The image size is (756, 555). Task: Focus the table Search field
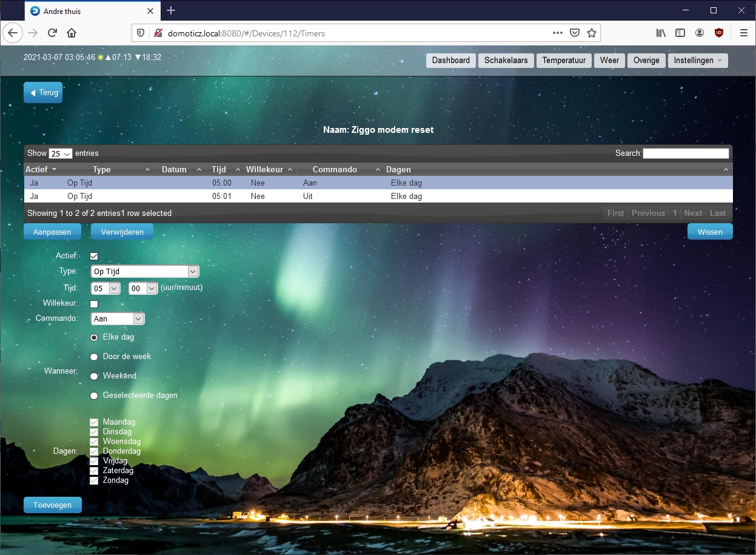[x=686, y=153]
